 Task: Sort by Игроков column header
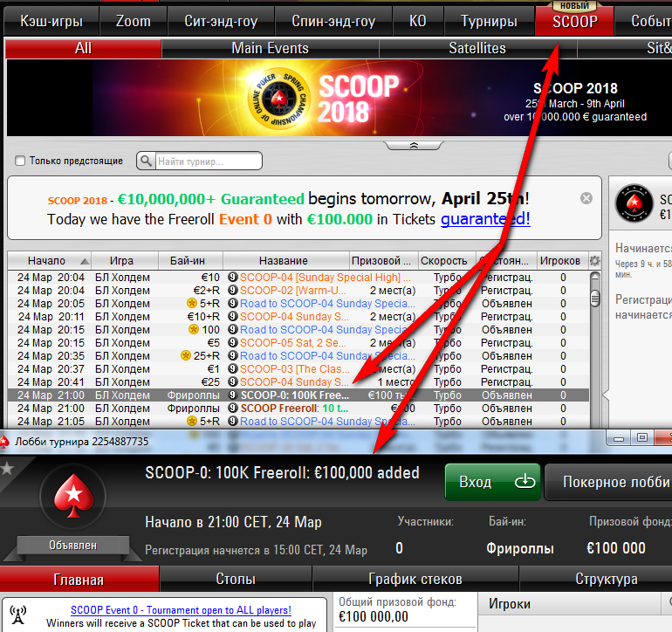coord(563,261)
